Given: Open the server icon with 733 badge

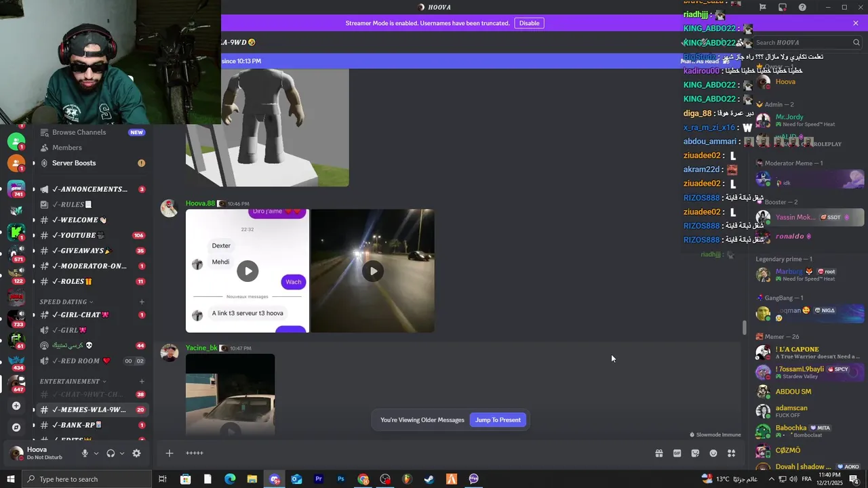Looking at the screenshot, I should pyautogui.click(x=16, y=319).
